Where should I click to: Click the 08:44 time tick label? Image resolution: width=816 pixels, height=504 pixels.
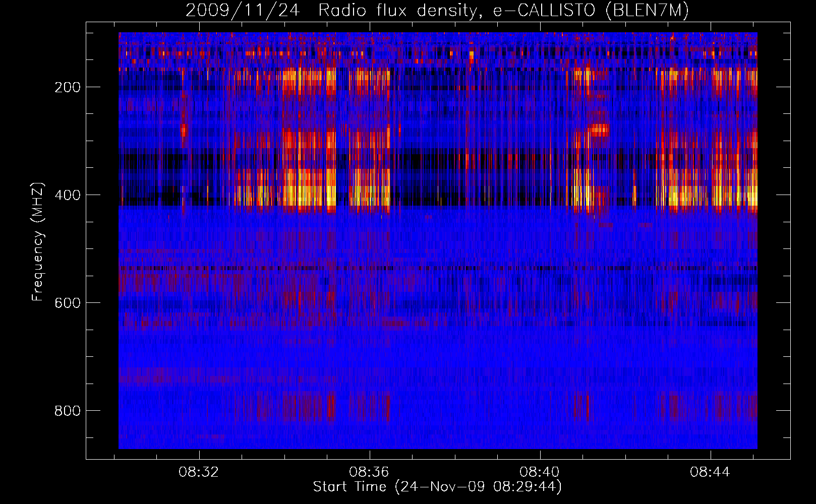(x=710, y=472)
